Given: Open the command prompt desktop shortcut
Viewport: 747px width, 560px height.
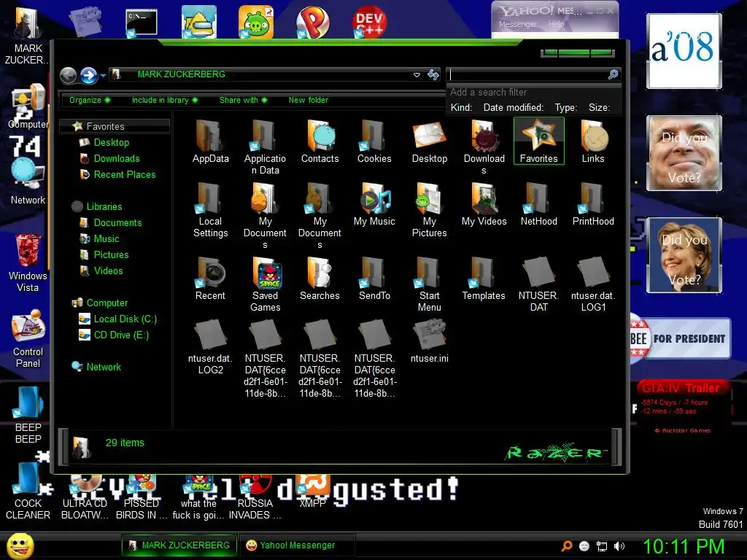Looking at the screenshot, I should (141, 23).
